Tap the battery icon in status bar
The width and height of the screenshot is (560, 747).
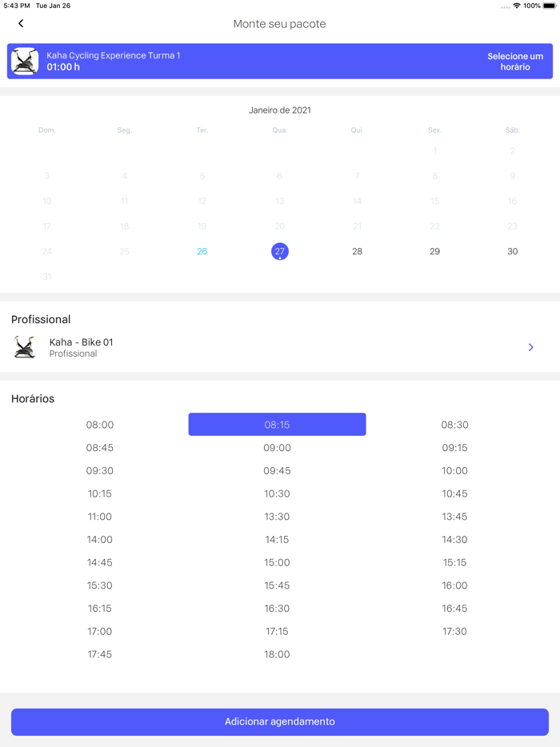click(x=550, y=6)
